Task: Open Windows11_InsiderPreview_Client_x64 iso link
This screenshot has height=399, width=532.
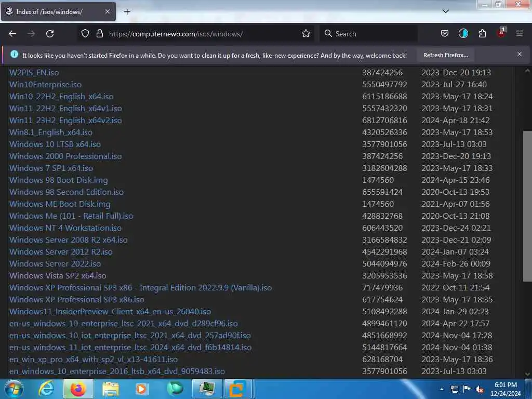Action: click(x=110, y=312)
